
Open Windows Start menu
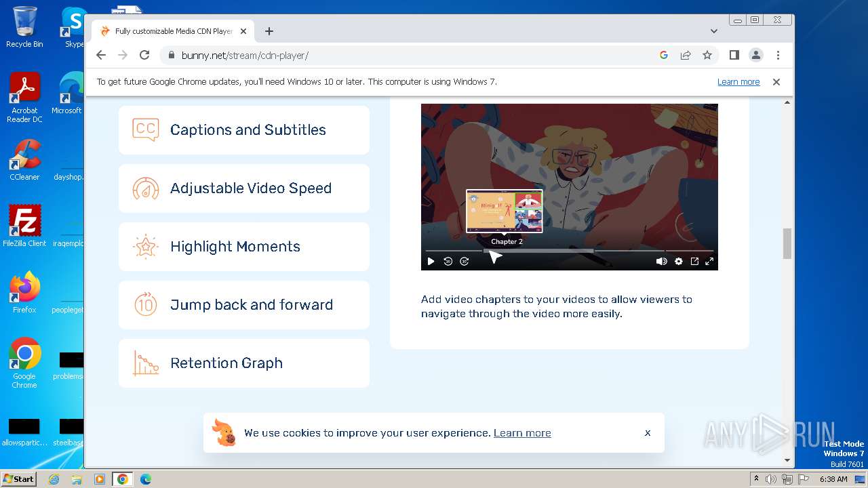point(19,479)
